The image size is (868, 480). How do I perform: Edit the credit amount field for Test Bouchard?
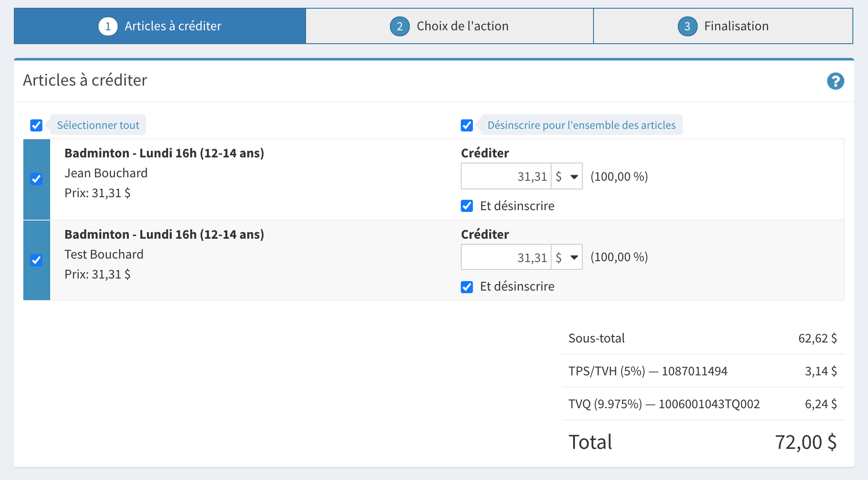[x=506, y=257]
